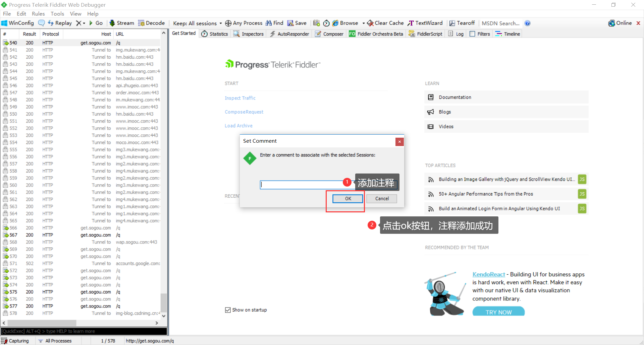
Task: Click Cancel in Set Comment dialog
Action: (382, 199)
